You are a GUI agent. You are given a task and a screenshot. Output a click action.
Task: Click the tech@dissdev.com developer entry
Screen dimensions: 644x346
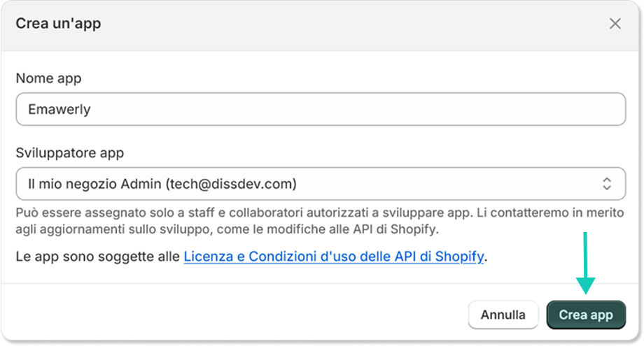tap(231, 184)
